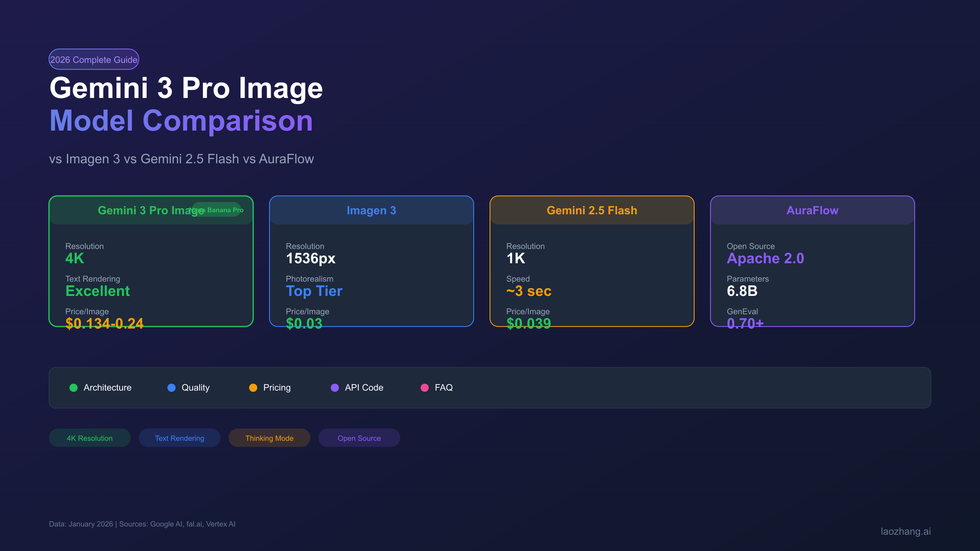Click the purple API Code dot
This screenshot has height=551, width=980.
335,388
